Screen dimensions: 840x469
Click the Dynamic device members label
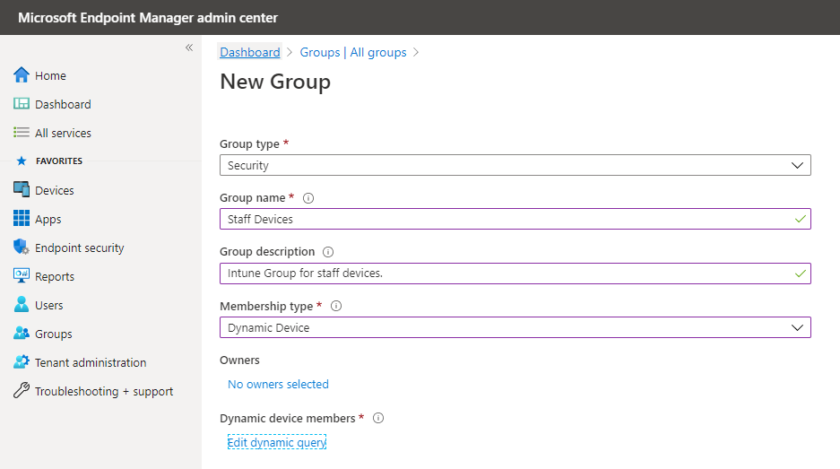tap(287, 418)
